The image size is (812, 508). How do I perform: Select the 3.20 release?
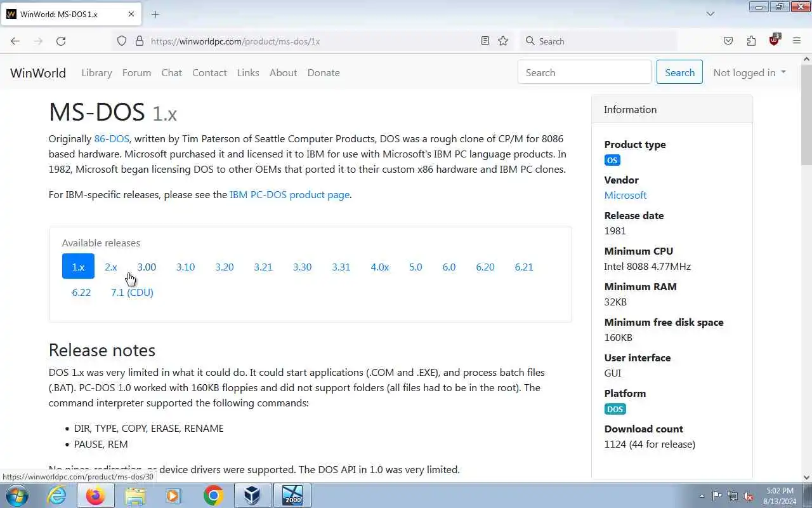tap(225, 267)
